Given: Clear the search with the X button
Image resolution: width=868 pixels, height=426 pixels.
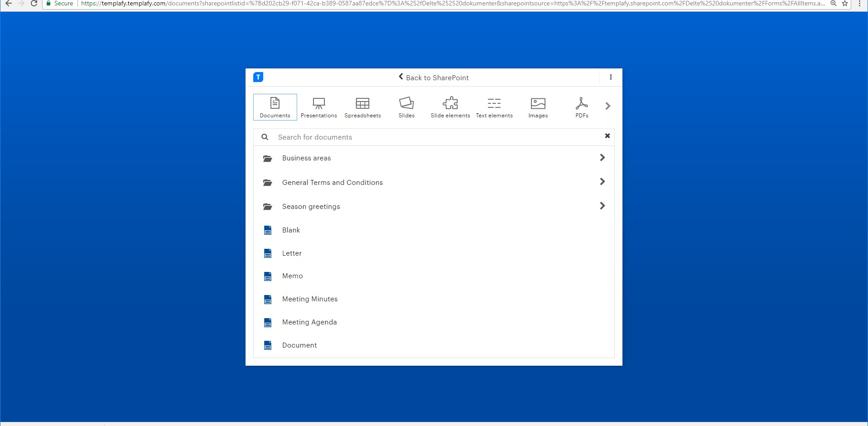Looking at the screenshot, I should (608, 136).
